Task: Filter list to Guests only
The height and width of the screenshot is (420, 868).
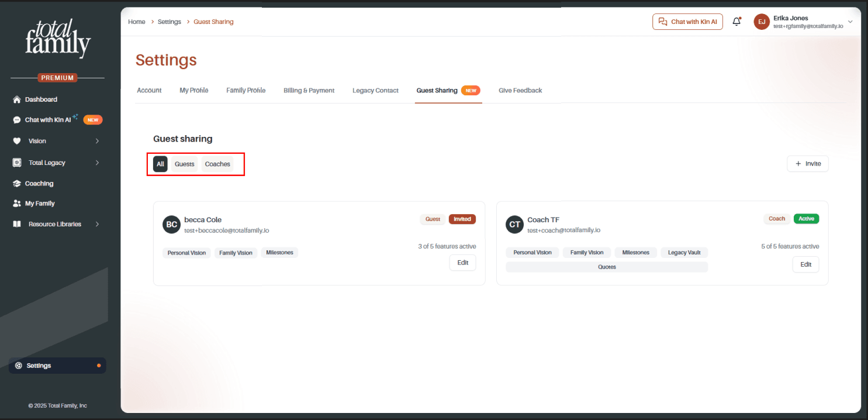Action: click(x=184, y=164)
